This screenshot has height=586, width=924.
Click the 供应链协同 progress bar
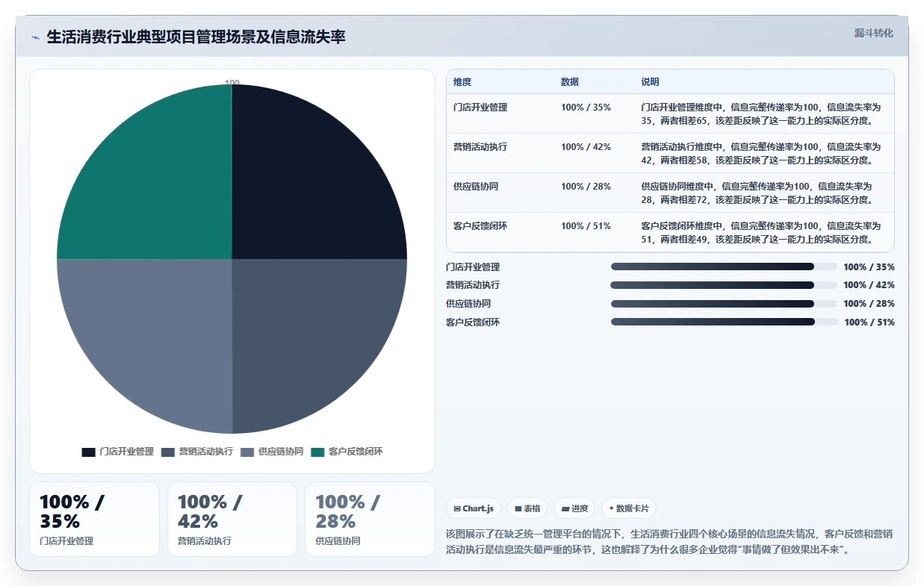724,304
